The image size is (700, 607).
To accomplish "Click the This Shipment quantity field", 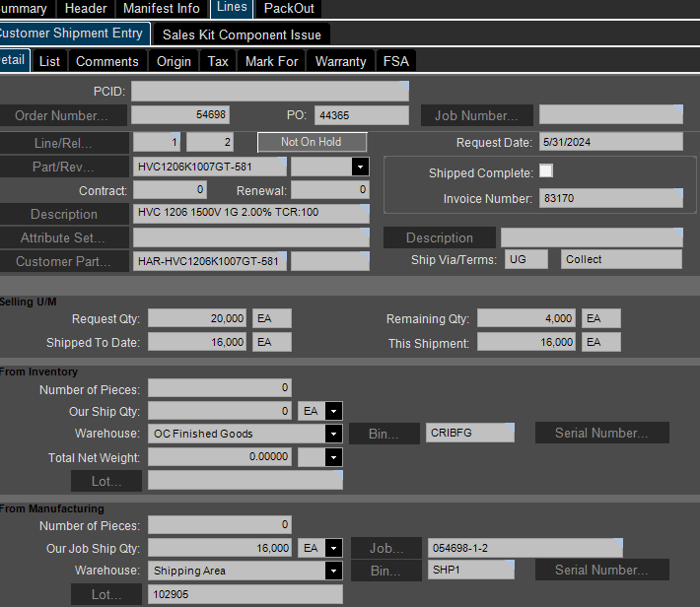I will (526, 342).
